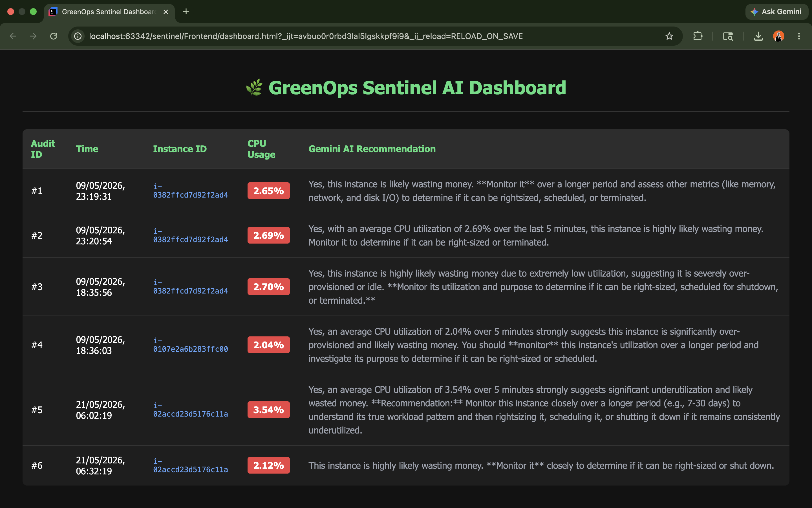
Task: Click instance ID in audit #1 row
Action: [191, 191]
